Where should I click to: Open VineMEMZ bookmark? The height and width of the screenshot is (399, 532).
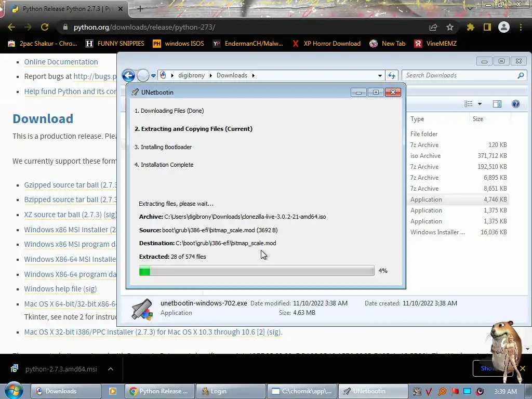[x=435, y=44]
